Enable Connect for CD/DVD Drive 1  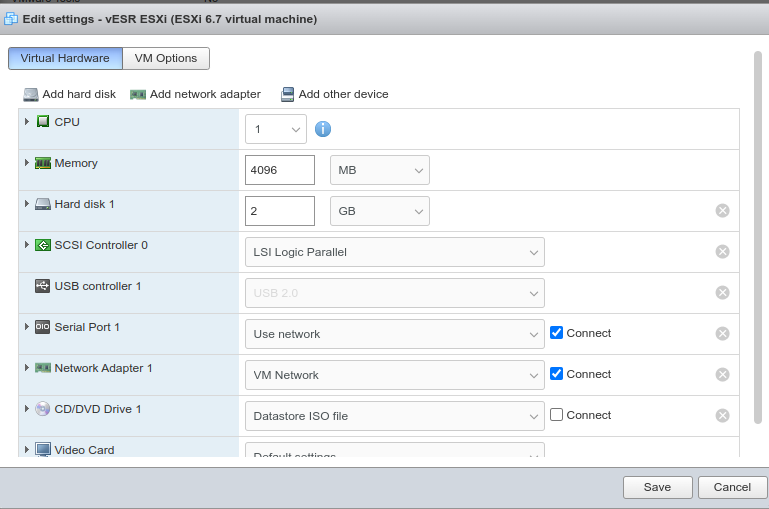[557, 415]
